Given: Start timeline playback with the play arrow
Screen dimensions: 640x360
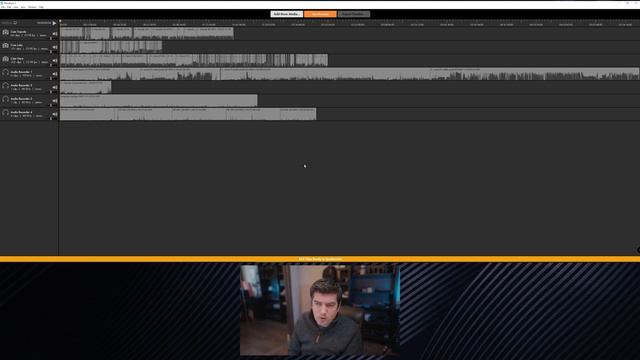Looking at the screenshot, I should pos(54,23).
